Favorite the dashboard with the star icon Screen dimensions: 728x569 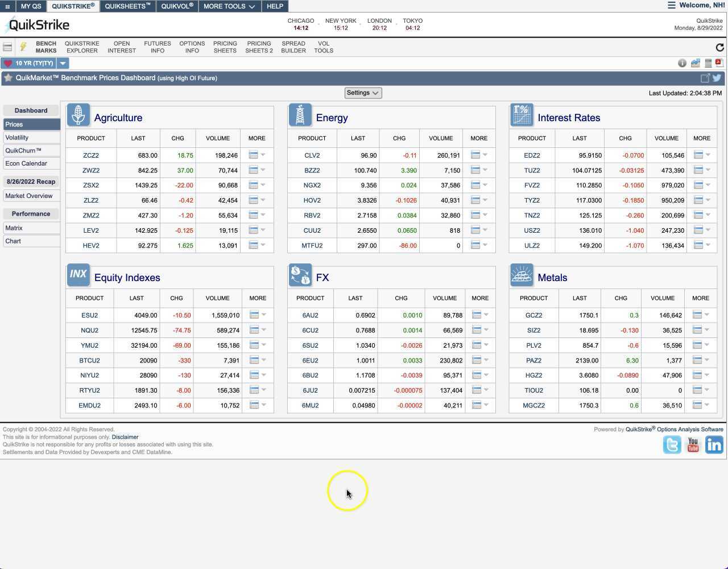[x=8, y=78]
